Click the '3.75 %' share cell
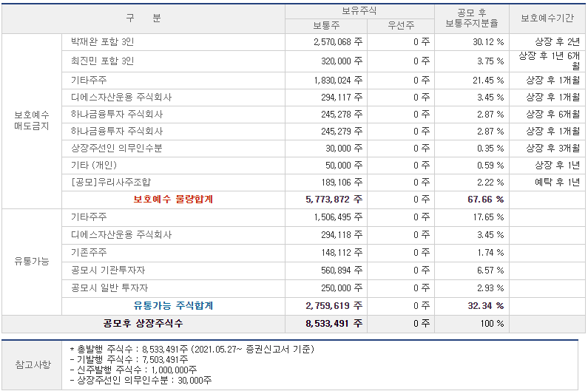Image resolution: width=588 pixels, height=391 pixels. point(490,61)
